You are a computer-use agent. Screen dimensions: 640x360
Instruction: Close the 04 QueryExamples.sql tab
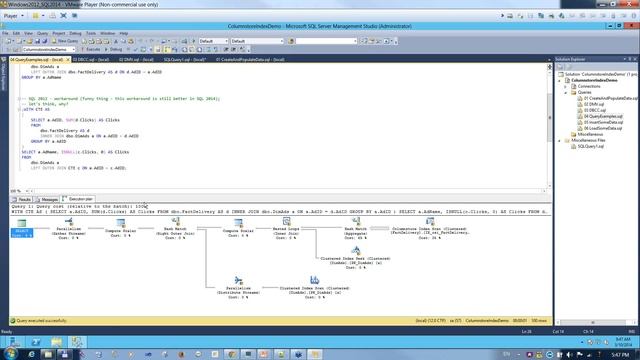coord(68,60)
